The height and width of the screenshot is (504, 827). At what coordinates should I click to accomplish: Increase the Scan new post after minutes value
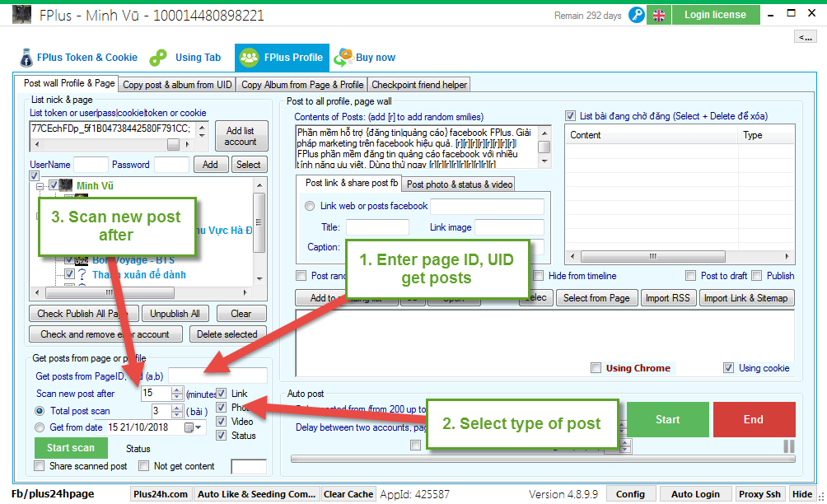(177, 390)
